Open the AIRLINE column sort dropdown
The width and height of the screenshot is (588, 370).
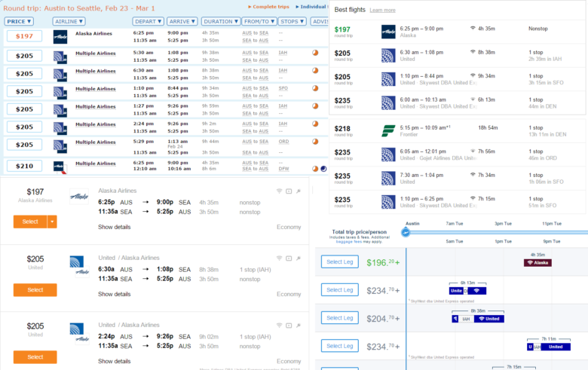click(70, 22)
